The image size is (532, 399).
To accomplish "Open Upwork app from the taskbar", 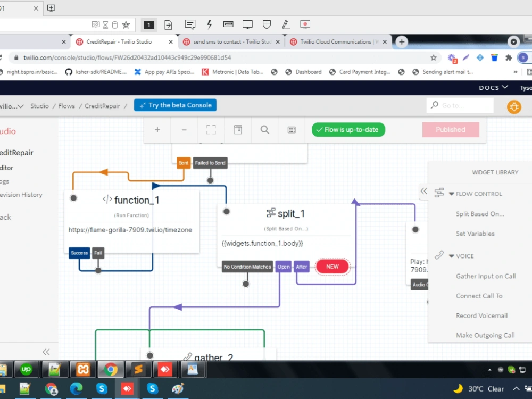I will pyautogui.click(x=27, y=370).
